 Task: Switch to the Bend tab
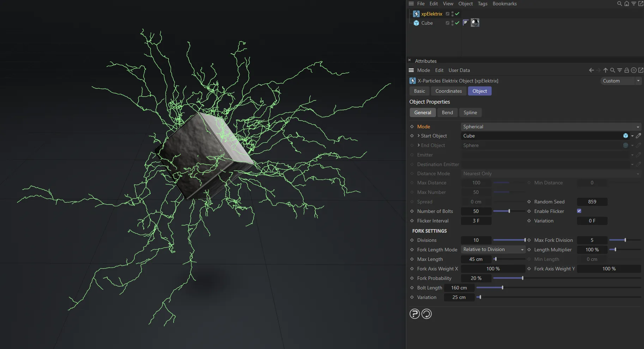447,112
